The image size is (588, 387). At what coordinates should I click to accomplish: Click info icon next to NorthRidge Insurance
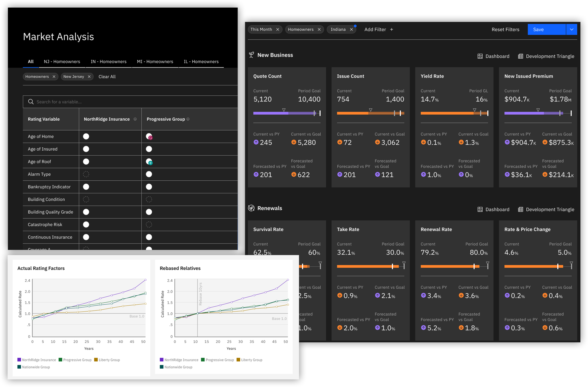click(135, 119)
